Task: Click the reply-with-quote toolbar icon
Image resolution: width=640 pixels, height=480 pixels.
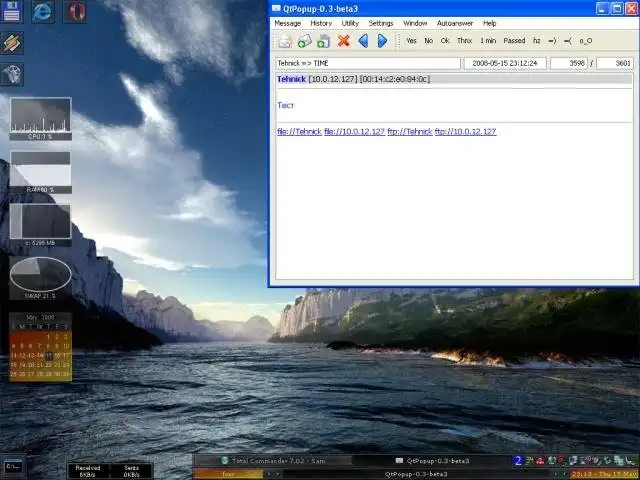Action: click(324, 41)
